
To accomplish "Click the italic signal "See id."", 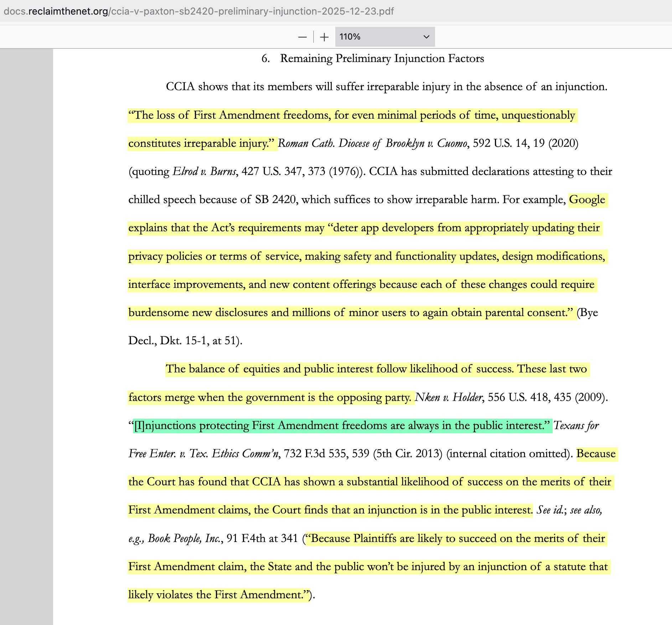I will pos(550,510).
